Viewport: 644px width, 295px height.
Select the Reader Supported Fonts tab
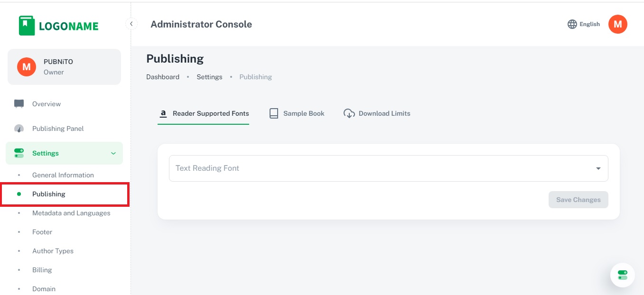click(x=204, y=113)
